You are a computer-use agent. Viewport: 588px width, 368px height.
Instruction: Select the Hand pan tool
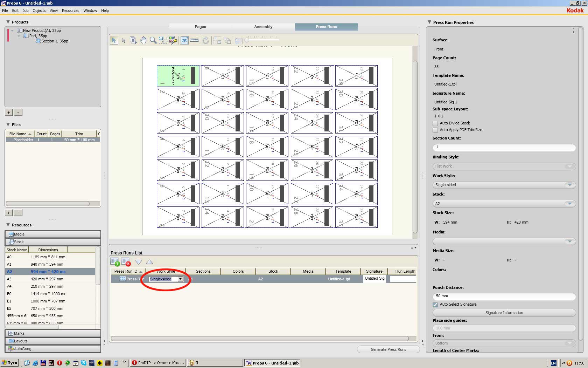[x=143, y=40]
